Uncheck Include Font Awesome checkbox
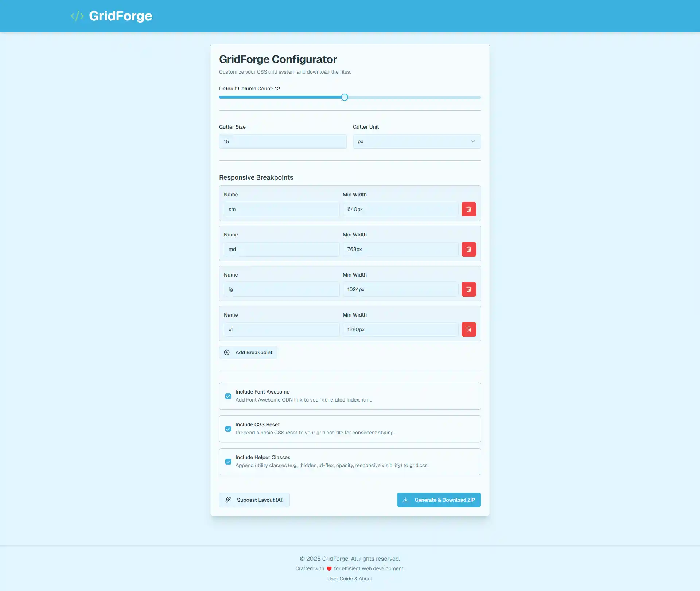This screenshot has height=591, width=700. pyautogui.click(x=228, y=396)
